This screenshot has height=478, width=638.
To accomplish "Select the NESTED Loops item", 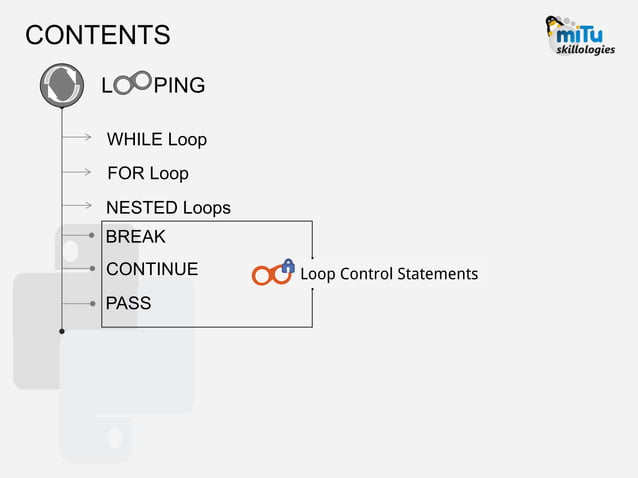I will coord(168,207).
